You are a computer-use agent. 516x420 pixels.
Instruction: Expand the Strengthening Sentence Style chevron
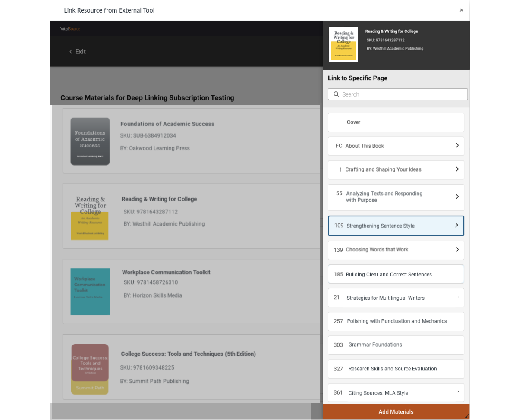pos(456,225)
